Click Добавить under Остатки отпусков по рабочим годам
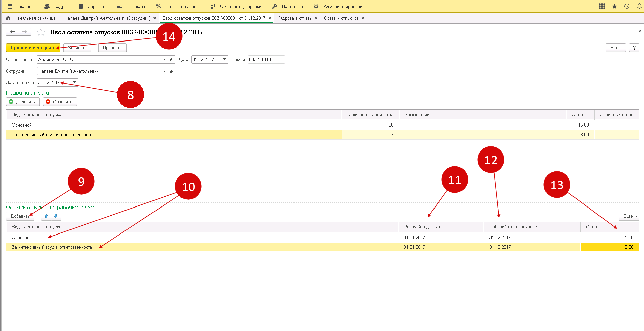 20,216
